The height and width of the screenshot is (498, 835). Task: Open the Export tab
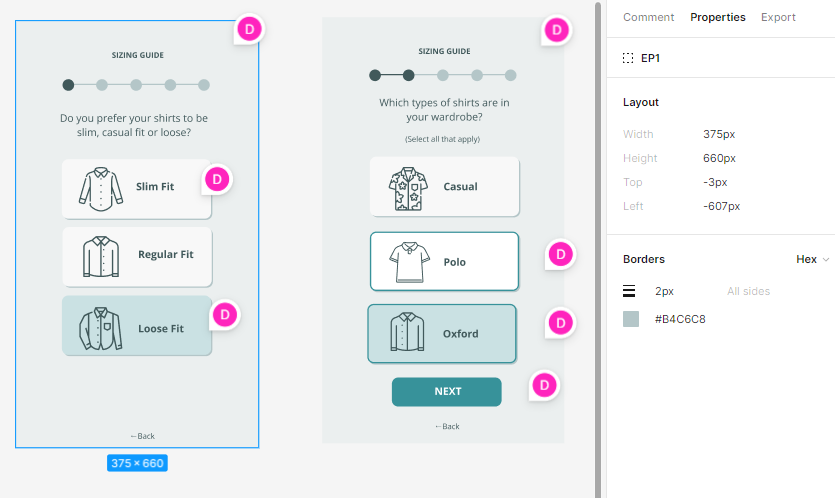pos(778,17)
